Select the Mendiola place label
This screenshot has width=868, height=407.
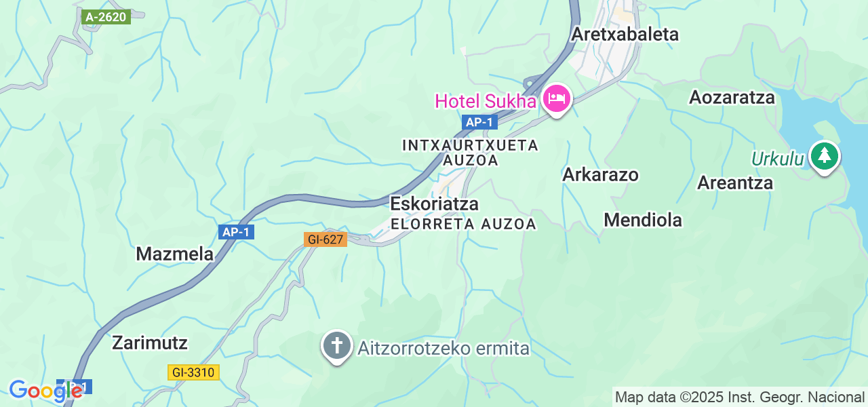(643, 220)
